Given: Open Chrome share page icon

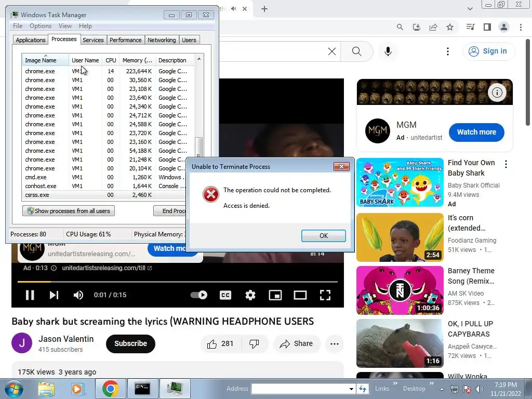Looking at the screenshot, I should 433,27.
